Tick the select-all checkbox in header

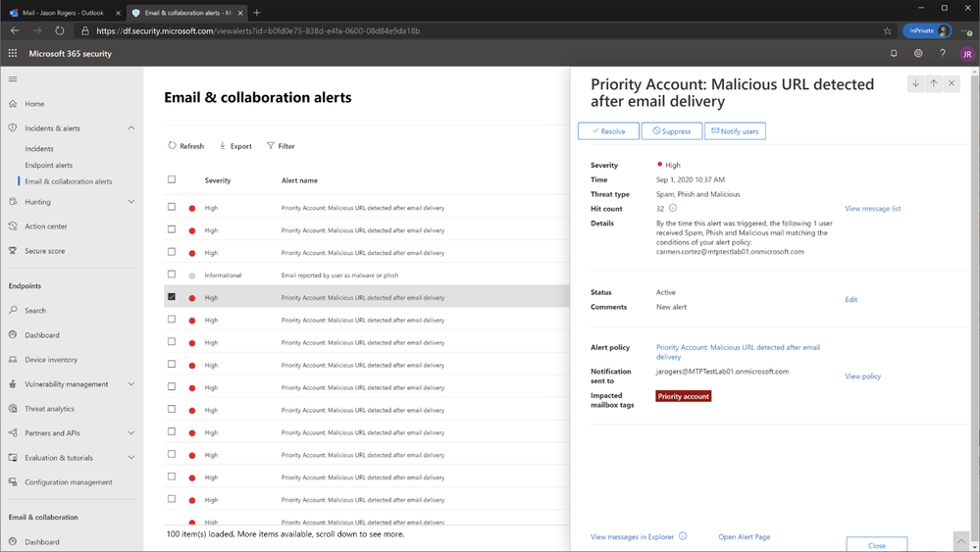(172, 180)
